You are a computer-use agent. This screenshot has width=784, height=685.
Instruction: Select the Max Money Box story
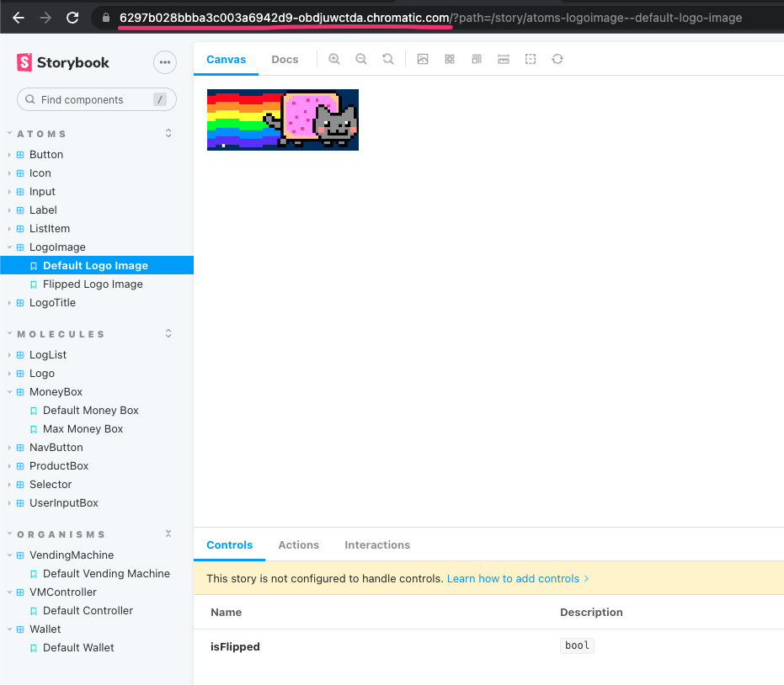pos(83,428)
